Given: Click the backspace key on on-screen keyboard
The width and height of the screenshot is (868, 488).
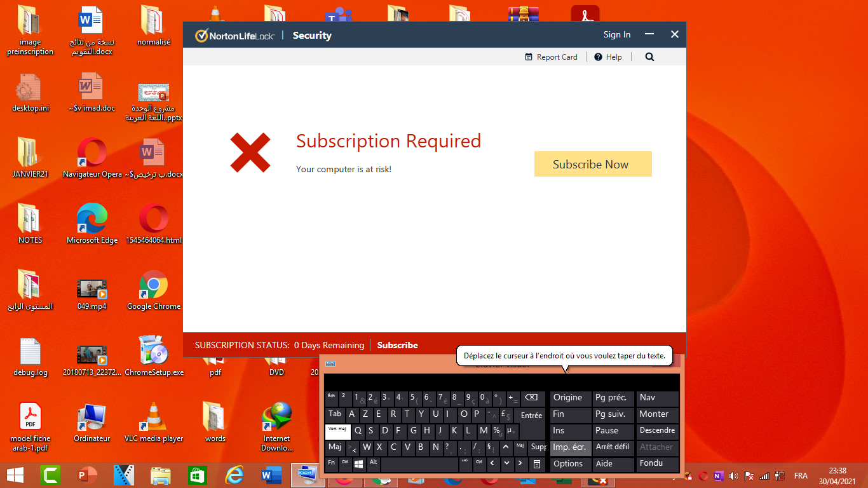Looking at the screenshot, I should [x=533, y=399].
